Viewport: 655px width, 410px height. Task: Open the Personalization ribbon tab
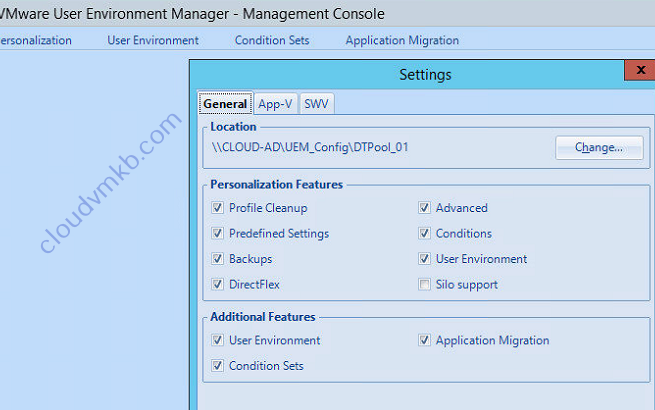tap(36, 40)
